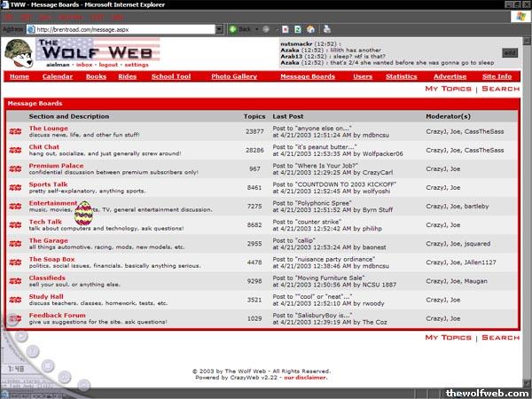Click the My Topics link at top right
The image size is (532, 399).
pyautogui.click(x=448, y=90)
